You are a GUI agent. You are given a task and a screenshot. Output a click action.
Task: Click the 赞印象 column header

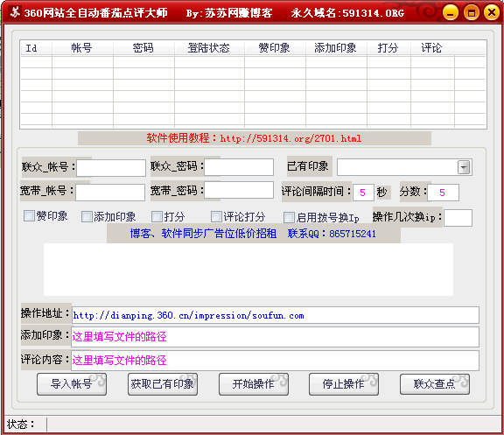275,48
